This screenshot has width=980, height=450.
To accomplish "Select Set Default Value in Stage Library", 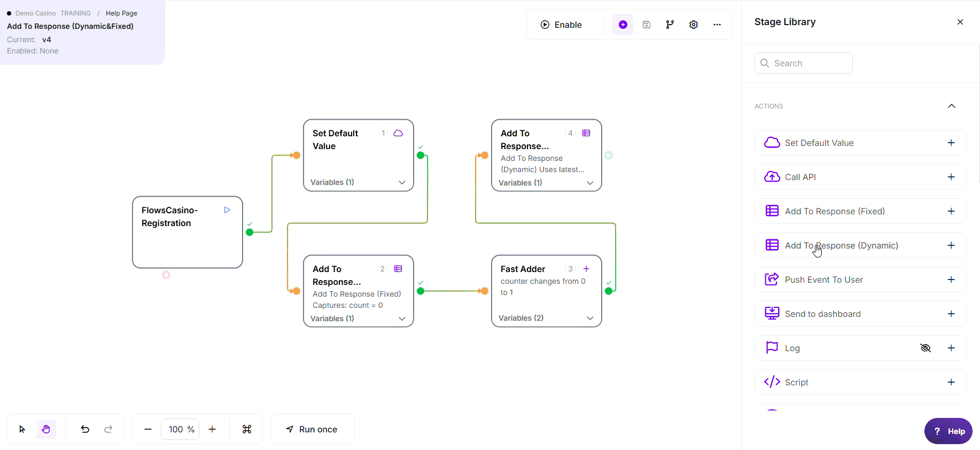I will [x=860, y=143].
